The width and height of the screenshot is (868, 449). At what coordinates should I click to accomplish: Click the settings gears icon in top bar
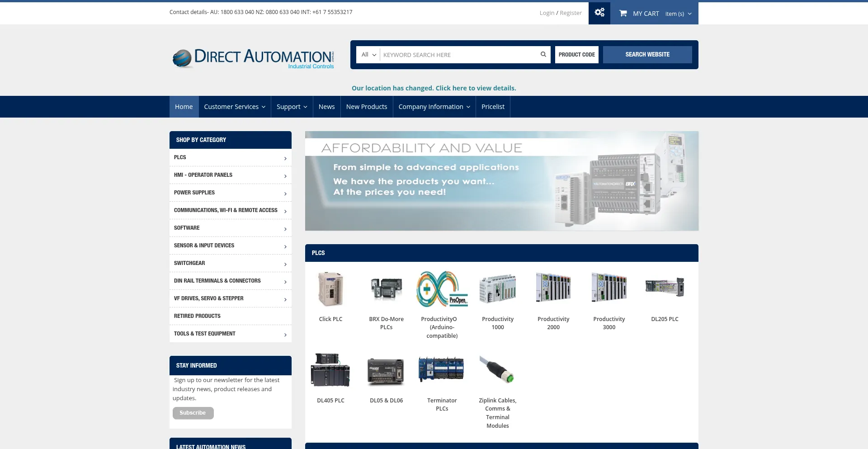[x=599, y=13]
